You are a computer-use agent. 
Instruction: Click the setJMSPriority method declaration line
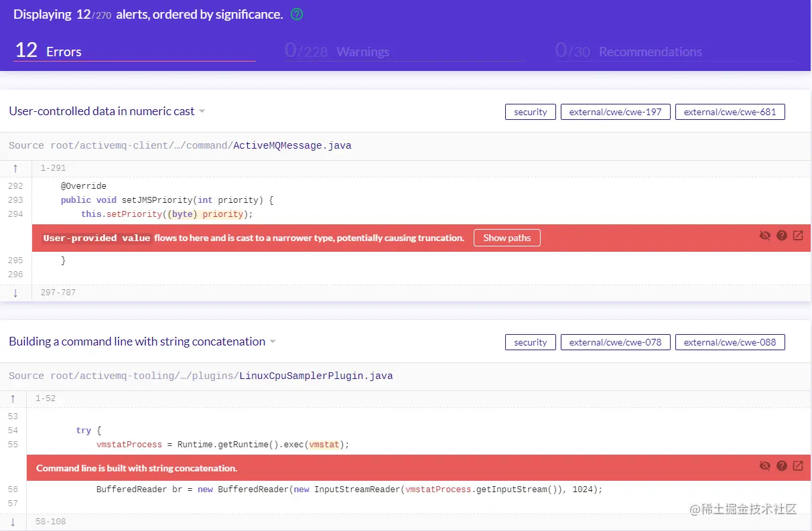[167, 200]
